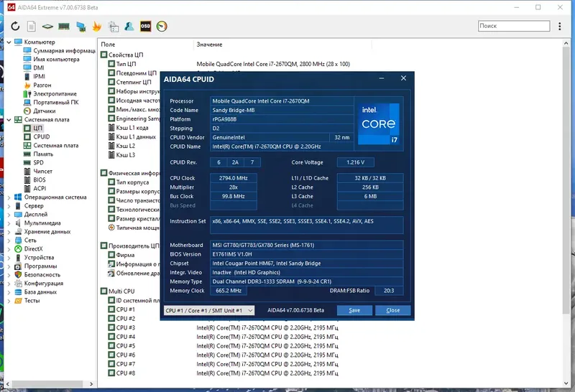Click the Поиск search field
Screen dimensions: 575x392
(x=514, y=26)
